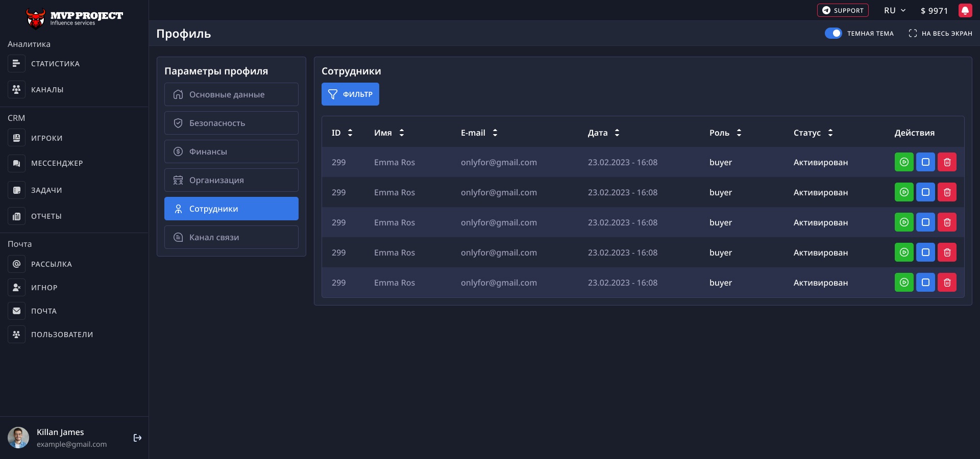The image size is (980, 459).
Task: Click red trash icon in last employee row
Action: [x=947, y=283]
